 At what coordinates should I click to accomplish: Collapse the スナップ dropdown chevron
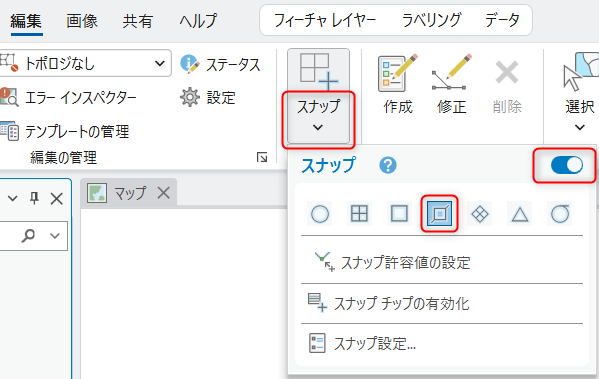point(318,128)
